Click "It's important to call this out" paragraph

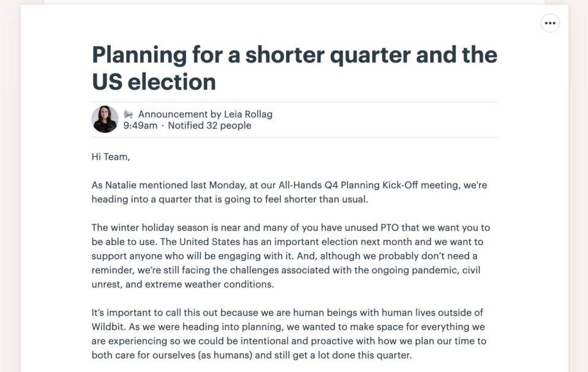point(288,334)
